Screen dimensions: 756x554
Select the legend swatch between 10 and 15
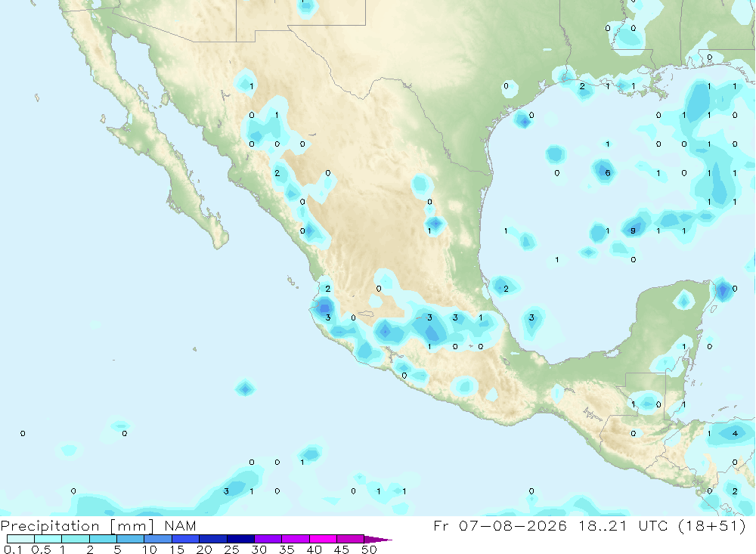pyautogui.click(x=158, y=539)
